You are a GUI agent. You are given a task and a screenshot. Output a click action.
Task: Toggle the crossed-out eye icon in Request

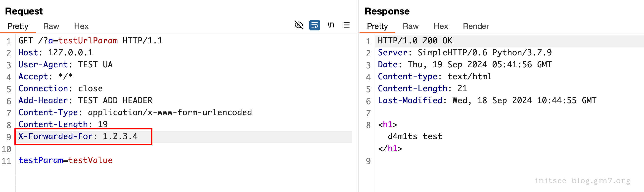[298, 25]
